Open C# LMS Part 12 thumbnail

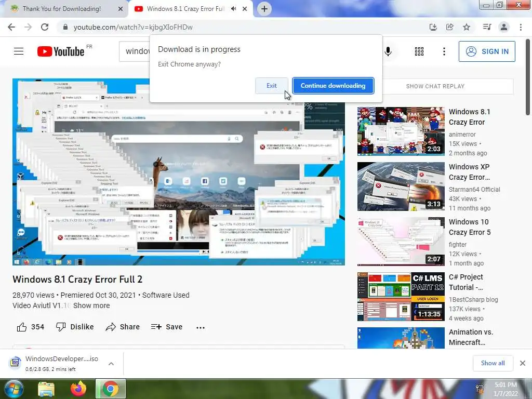pyautogui.click(x=401, y=297)
